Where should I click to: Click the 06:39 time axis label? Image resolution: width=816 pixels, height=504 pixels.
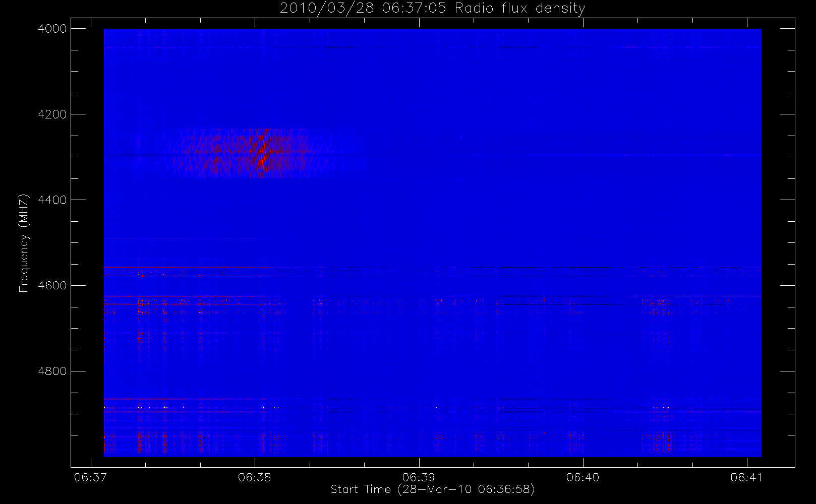coord(419,477)
